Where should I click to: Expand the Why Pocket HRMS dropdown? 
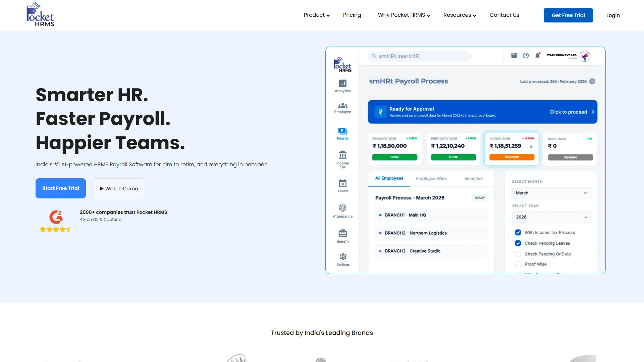point(404,15)
